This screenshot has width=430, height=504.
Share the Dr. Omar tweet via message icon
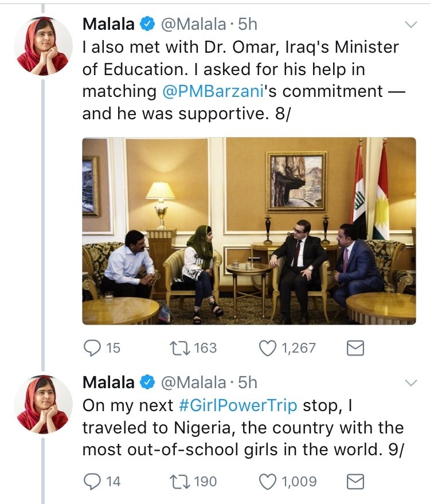point(355,347)
